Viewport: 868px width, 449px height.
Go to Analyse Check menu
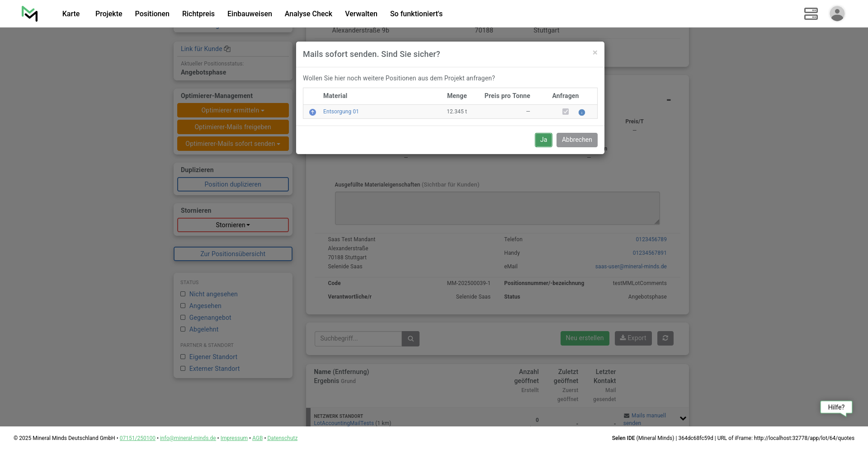[x=308, y=14]
